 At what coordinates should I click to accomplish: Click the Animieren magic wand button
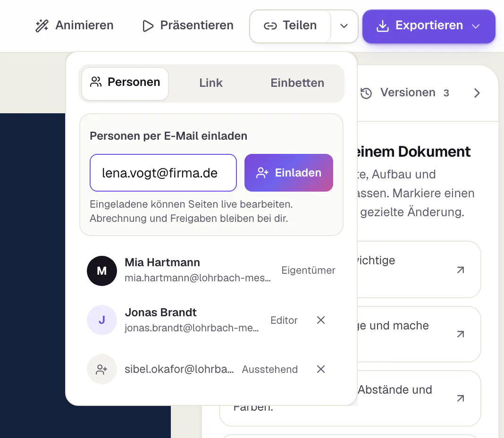point(74,26)
